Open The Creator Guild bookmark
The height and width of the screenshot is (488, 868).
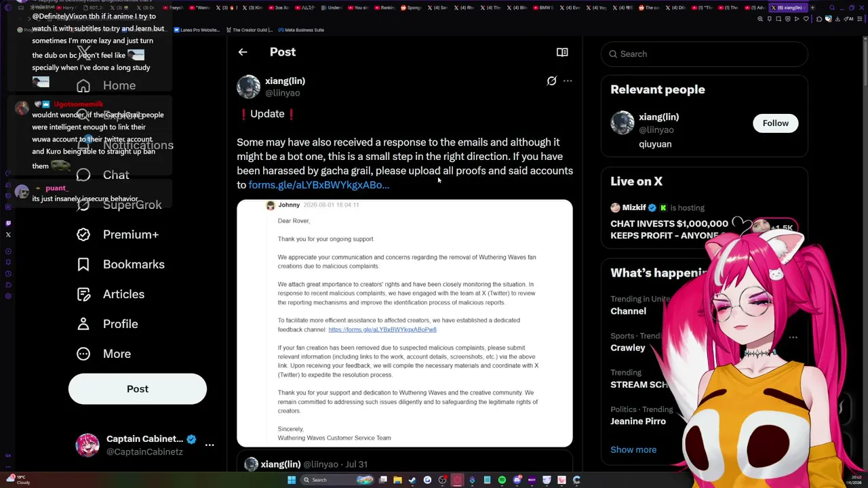249,30
